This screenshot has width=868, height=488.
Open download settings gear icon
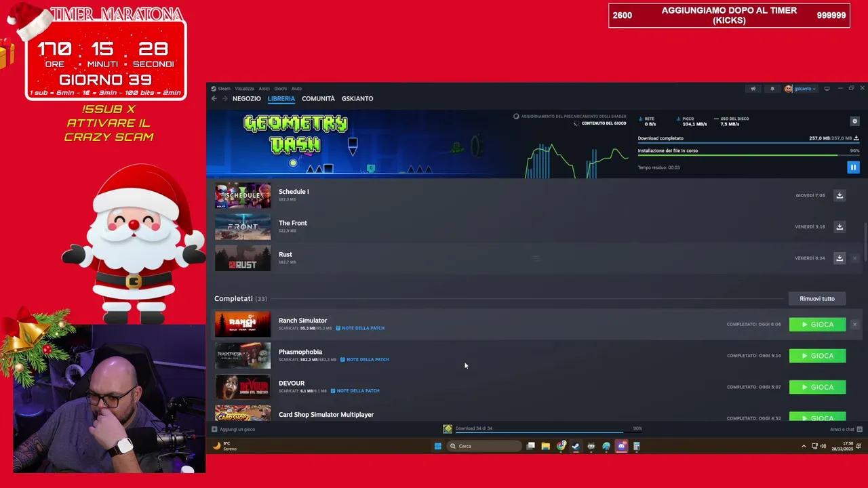coord(854,121)
